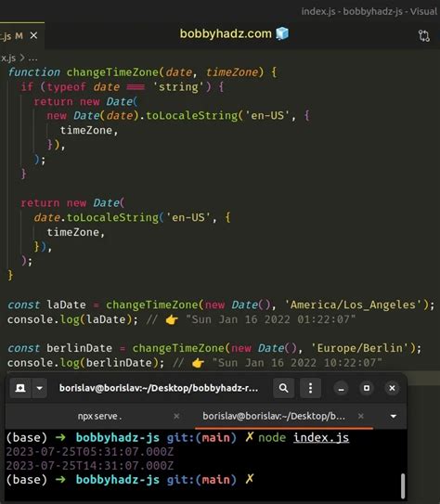
Task: Click the terminal search icon
Action: (x=283, y=388)
